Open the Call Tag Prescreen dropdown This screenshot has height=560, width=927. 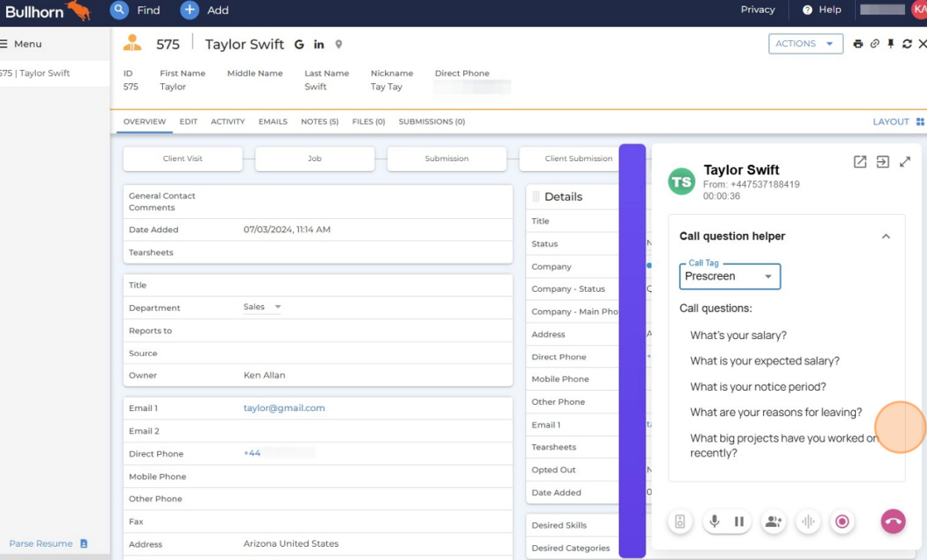point(730,276)
